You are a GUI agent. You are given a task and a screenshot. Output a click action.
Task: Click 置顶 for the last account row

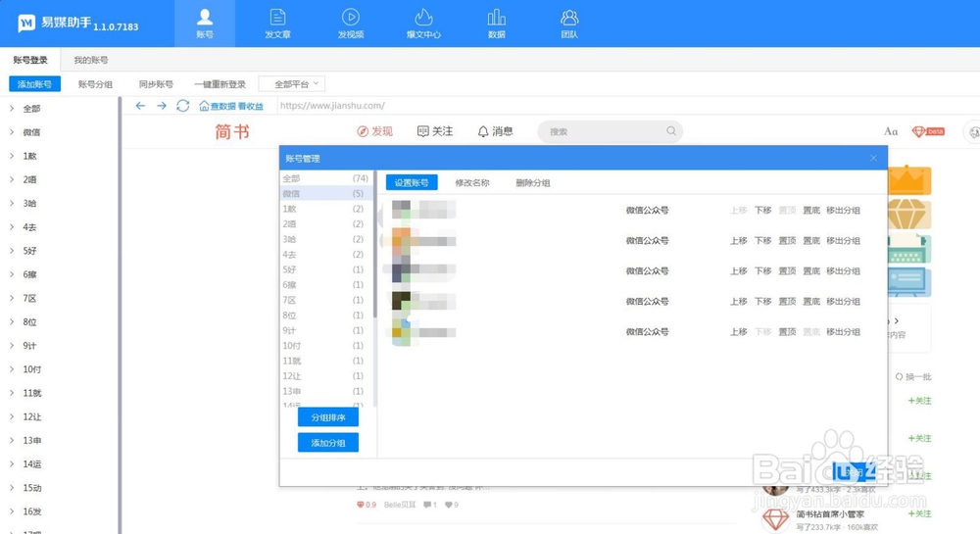787,331
